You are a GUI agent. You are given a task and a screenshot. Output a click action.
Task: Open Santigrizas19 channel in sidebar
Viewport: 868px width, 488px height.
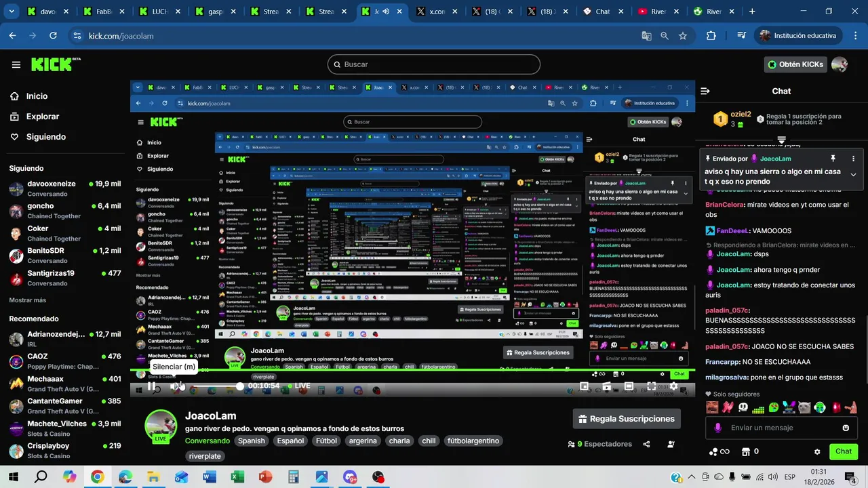click(64, 278)
